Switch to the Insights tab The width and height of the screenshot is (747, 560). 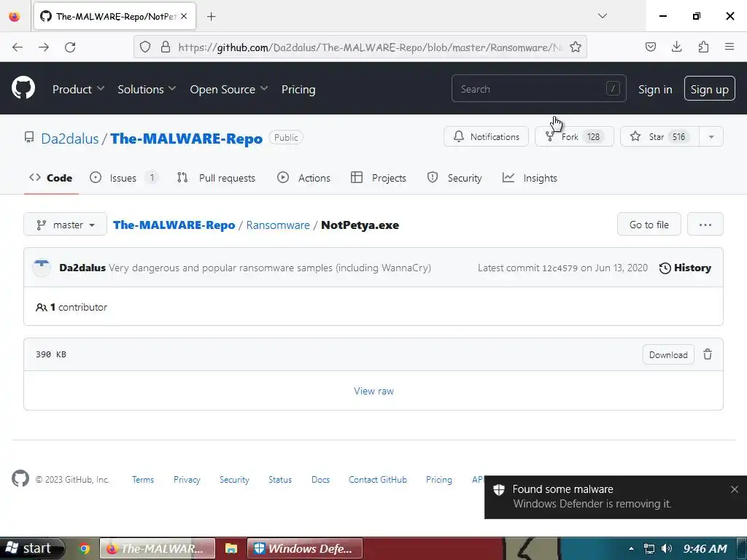pos(530,178)
